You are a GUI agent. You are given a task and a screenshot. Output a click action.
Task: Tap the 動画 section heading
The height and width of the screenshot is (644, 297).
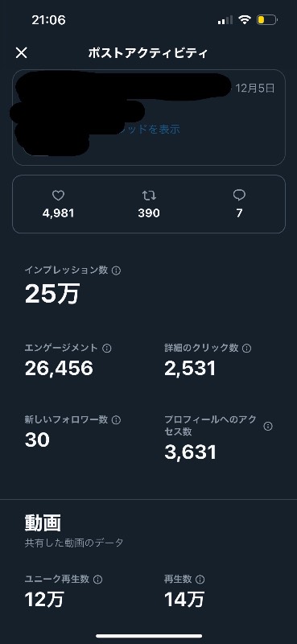[x=43, y=522]
